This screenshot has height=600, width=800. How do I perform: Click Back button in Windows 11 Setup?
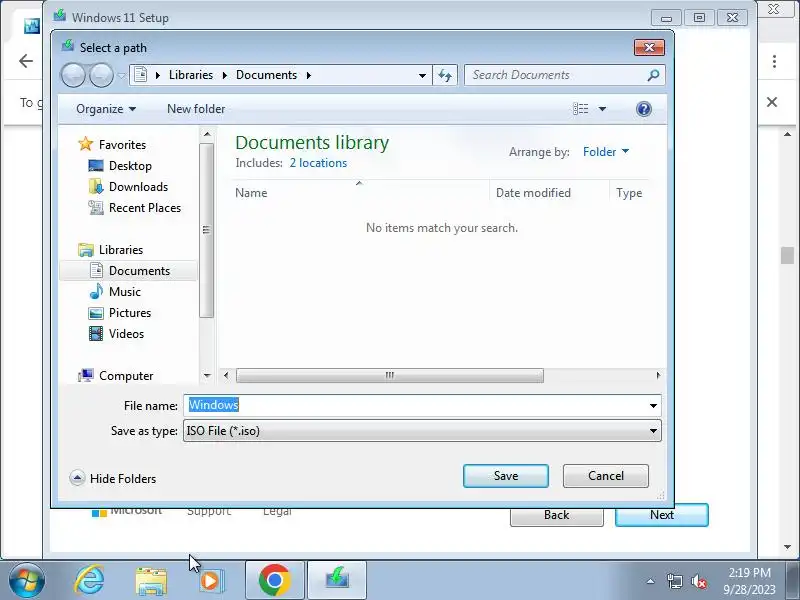click(557, 517)
